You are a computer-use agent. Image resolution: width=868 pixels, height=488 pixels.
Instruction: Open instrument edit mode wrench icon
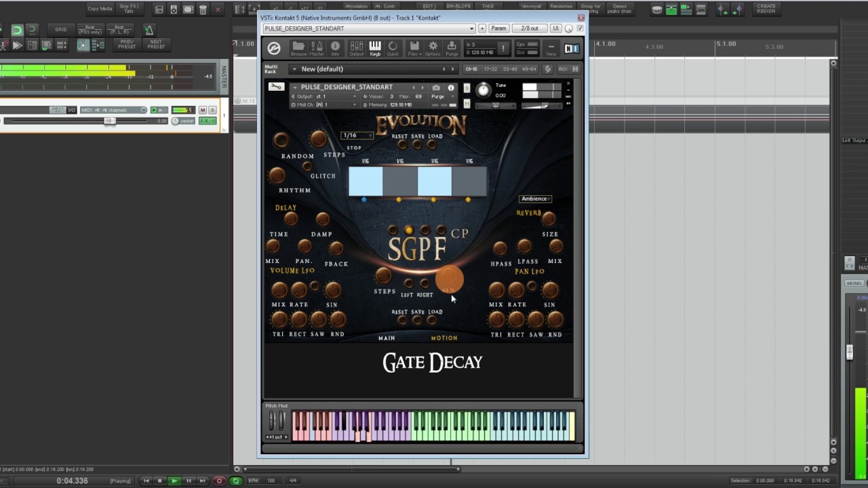click(x=276, y=87)
